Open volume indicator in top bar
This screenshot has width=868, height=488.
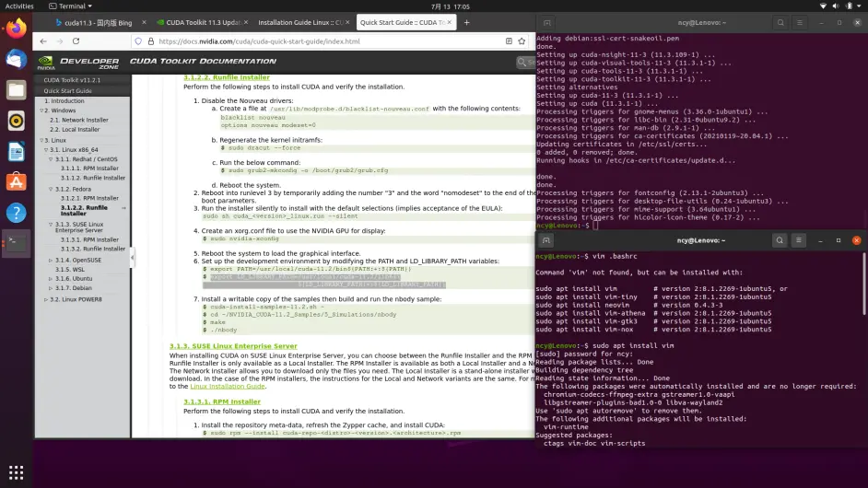pyautogui.click(x=836, y=6)
